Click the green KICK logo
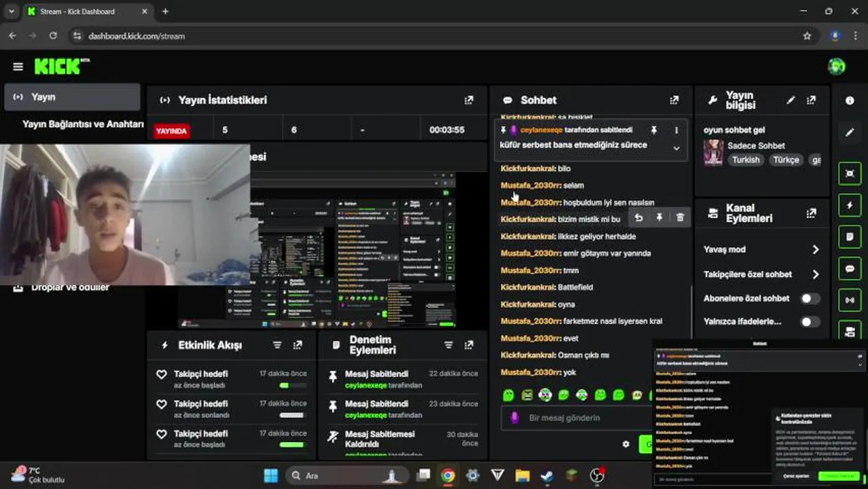The width and height of the screenshot is (868, 489). [x=61, y=66]
